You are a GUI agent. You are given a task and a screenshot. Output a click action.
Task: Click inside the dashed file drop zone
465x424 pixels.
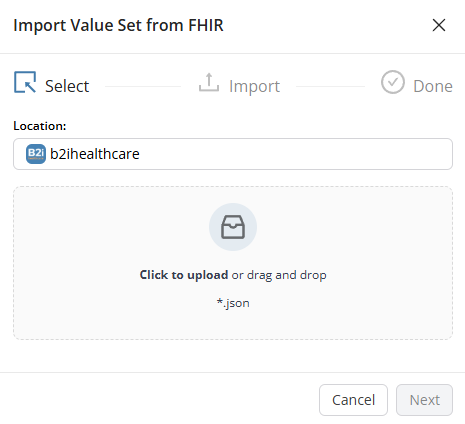click(233, 263)
